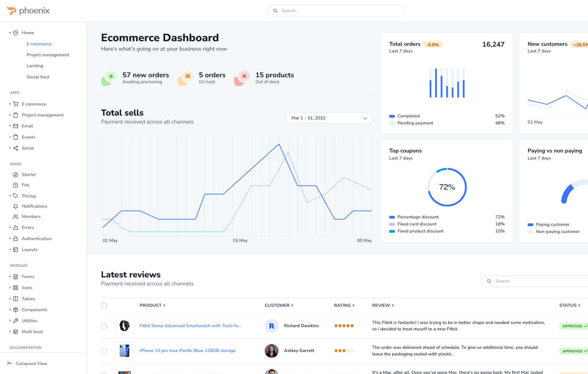588x374 pixels.
Task: Click the Members people icon
Action: point(16,217)
